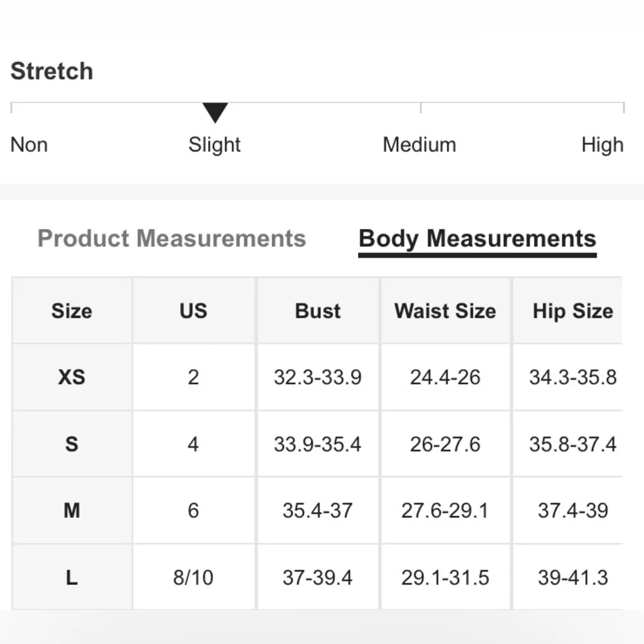644x644 pixels.
Task: Click the Waist Size column header
Action: coord(445,311)
